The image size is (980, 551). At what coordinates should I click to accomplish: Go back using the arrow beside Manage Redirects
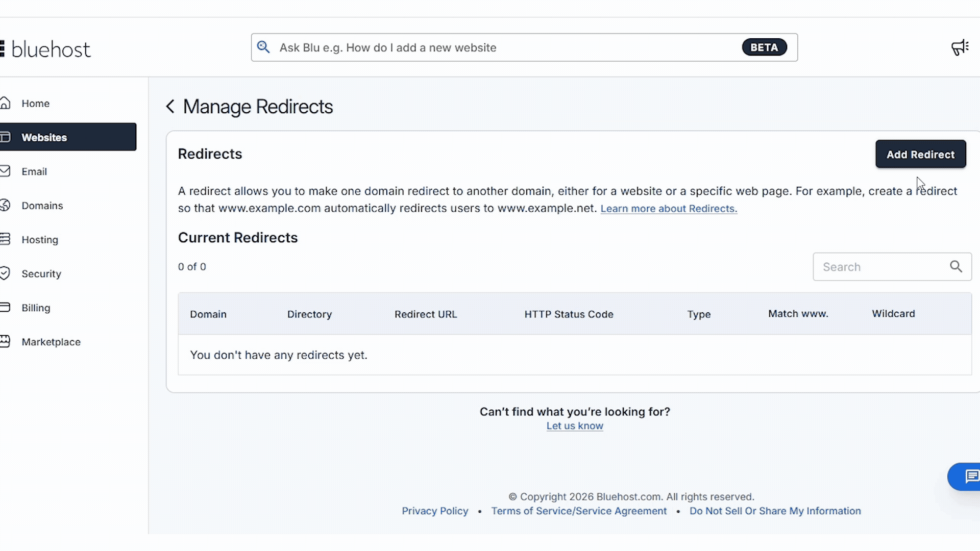coord(170,107)
